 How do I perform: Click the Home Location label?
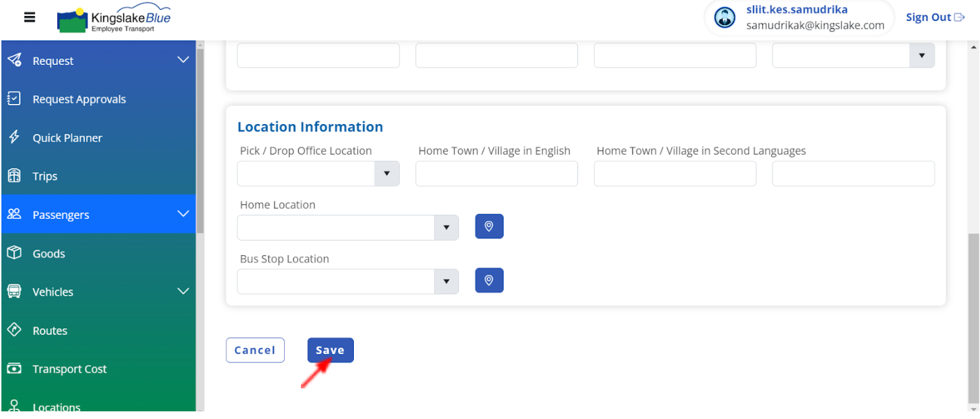[277, 205]
